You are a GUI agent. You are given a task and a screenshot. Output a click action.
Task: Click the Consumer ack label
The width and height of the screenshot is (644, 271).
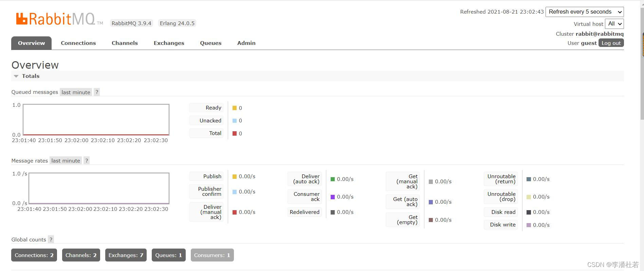(x=305, y=197)
